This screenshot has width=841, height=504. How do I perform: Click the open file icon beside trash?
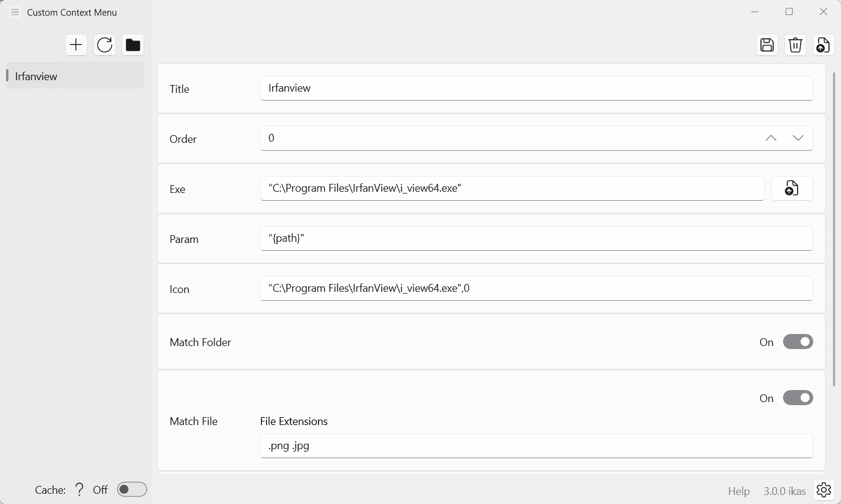(824, 45)
